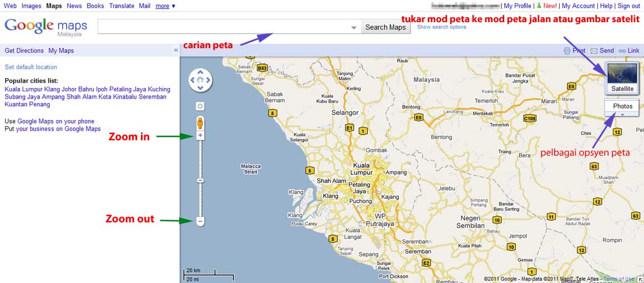
Task: Click the Print link with printer icon
Action: 575,51
